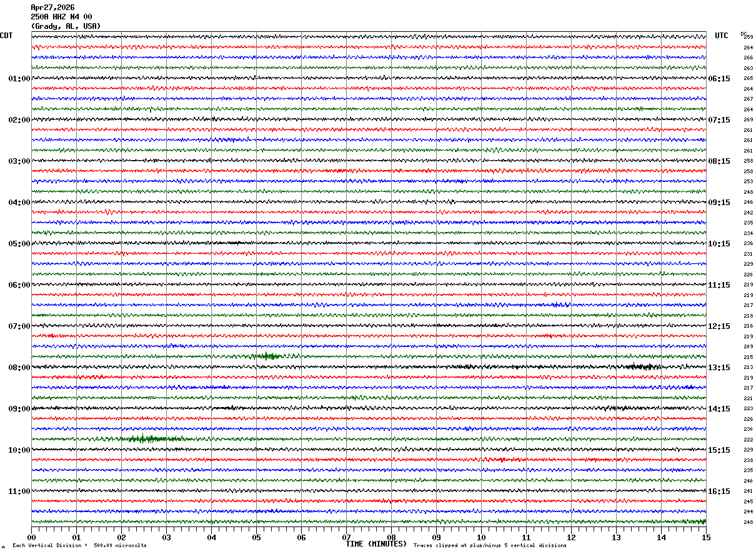Click the 16:15 UTC time label
Screen dimensions: 756x554
click(x=719, y=491)
